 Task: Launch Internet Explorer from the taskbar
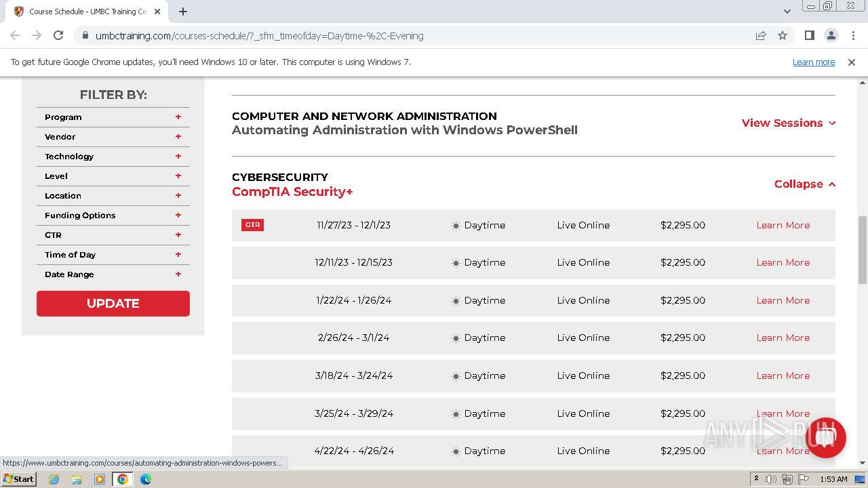pyautogui.click(x=54, y=479)
